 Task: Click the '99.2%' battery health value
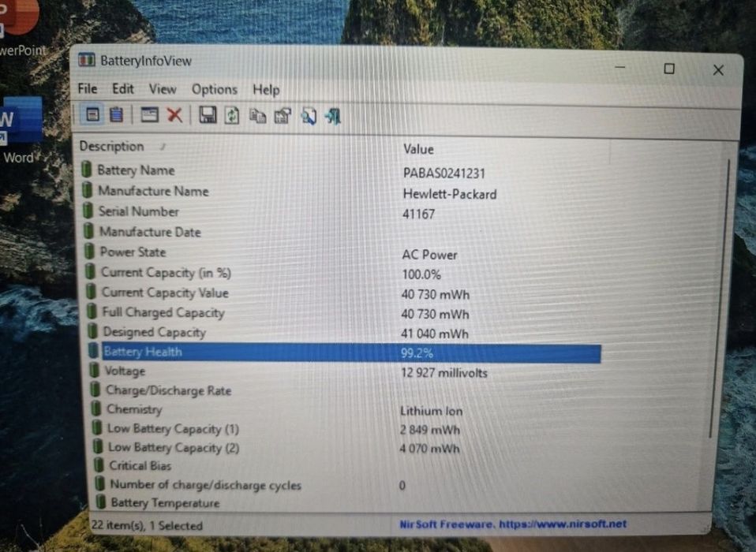tap(417, 353)
